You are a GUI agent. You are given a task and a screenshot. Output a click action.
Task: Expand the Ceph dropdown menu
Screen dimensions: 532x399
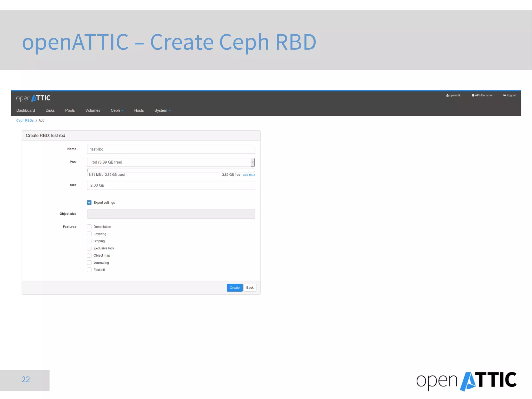[x=117, y=110]
